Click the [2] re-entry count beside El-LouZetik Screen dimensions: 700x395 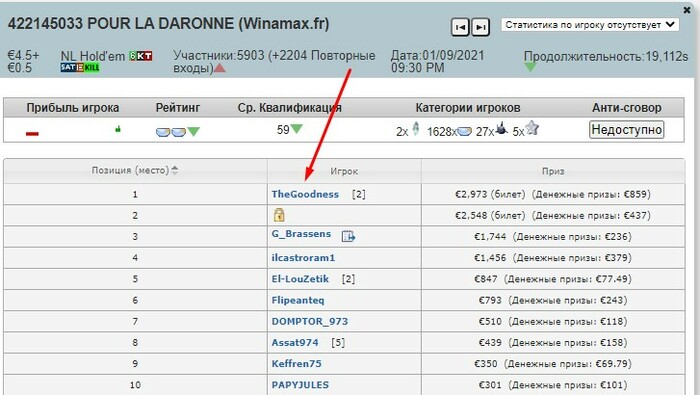coord(348,279)
